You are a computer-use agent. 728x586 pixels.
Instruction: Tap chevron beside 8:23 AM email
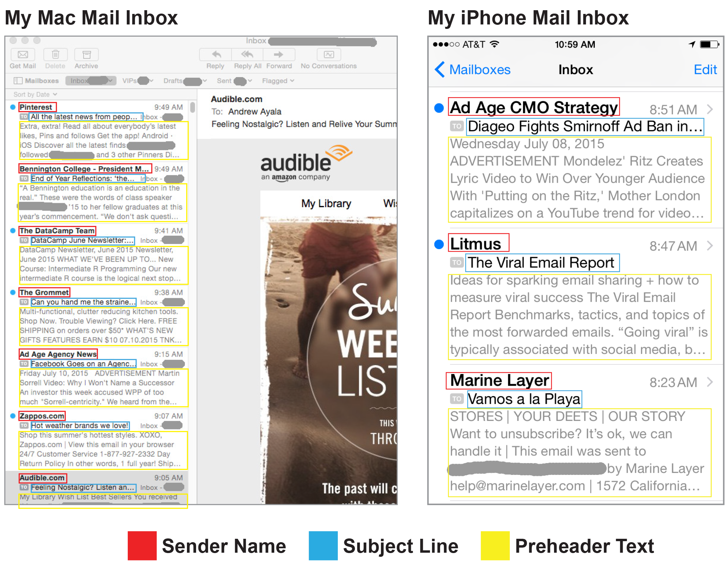click(710, 383)
